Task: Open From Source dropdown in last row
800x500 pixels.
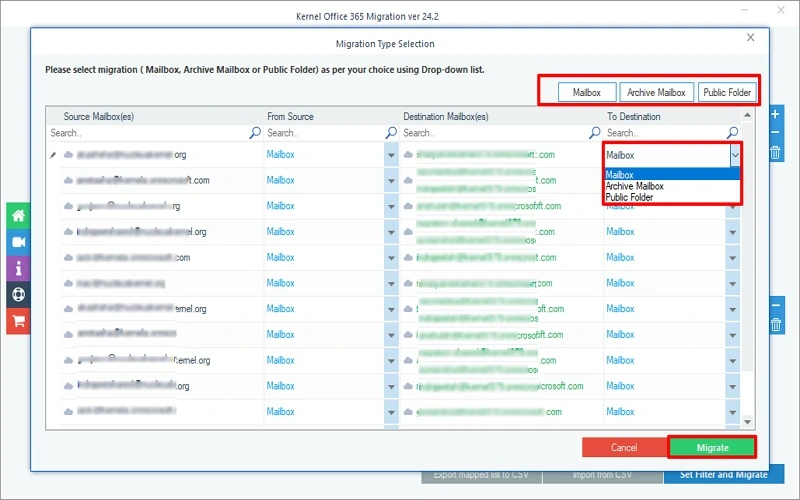Action: coord(391,412)
